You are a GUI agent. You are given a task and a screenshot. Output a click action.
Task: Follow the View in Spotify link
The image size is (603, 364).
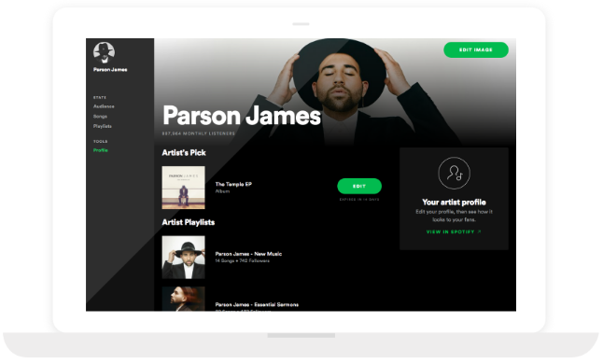coord(450,231)
